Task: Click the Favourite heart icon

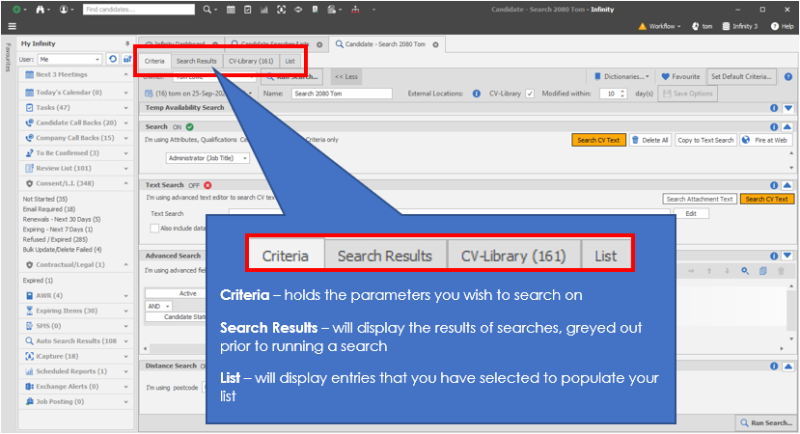Action: tap(663, 76)
